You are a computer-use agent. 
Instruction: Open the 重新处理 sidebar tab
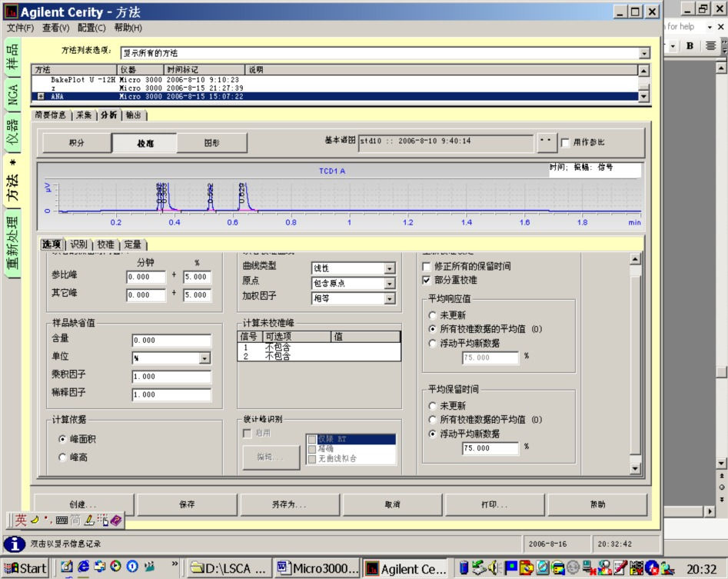[12, 244]
